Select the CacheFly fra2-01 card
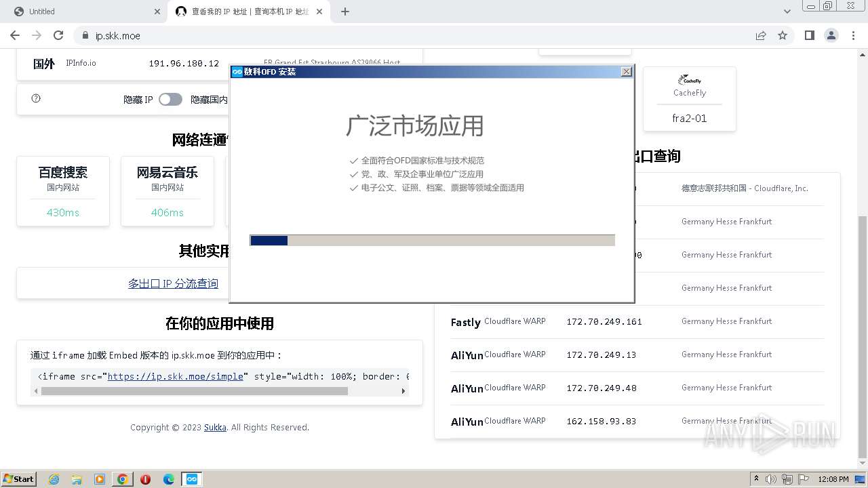 (x=690, y=99)
